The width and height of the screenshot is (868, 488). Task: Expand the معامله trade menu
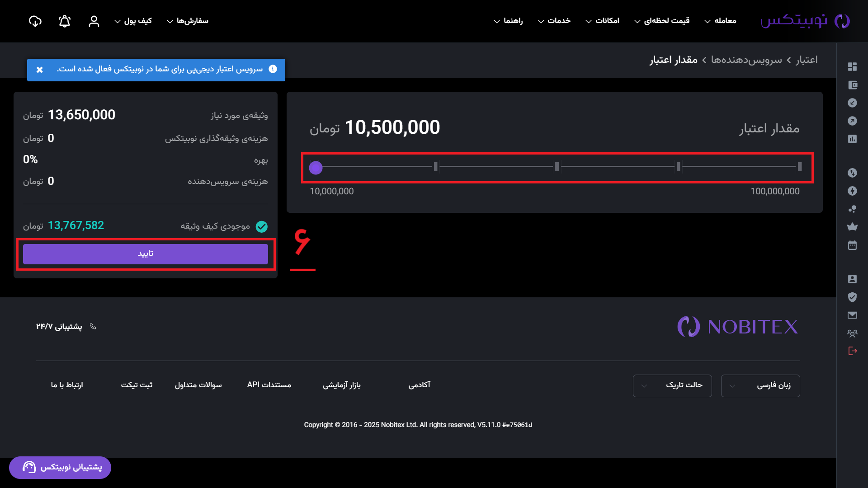[720, 21]
